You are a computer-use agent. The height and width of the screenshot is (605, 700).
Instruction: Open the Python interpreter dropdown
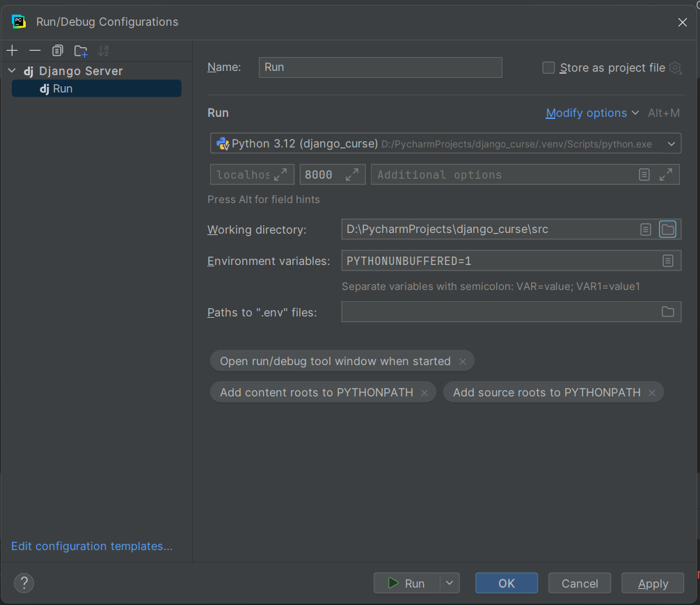coord(445,144)
